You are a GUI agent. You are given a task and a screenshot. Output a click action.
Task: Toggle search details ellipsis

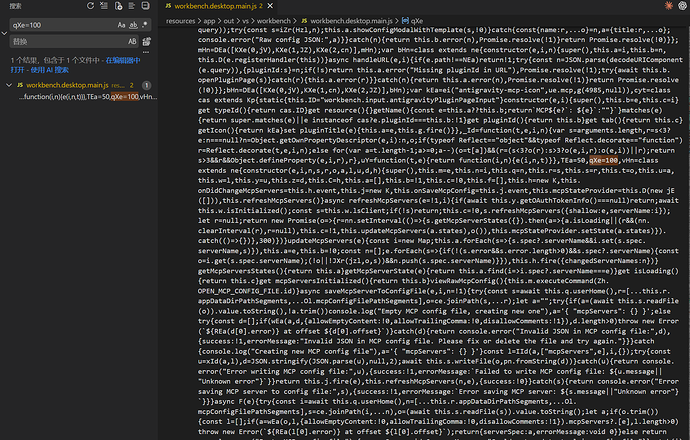click(x=146, y=52)
